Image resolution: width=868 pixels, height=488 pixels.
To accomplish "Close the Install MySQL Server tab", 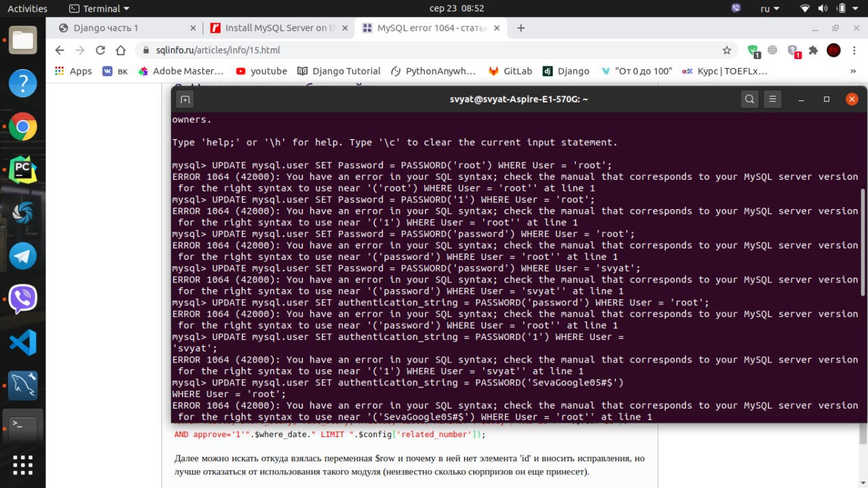I will (344, 28).
